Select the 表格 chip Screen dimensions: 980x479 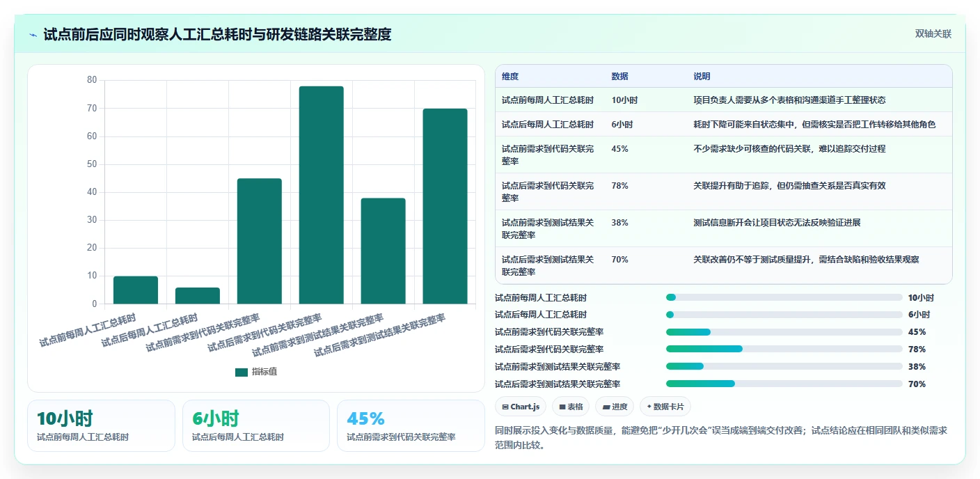coord(571,407)
